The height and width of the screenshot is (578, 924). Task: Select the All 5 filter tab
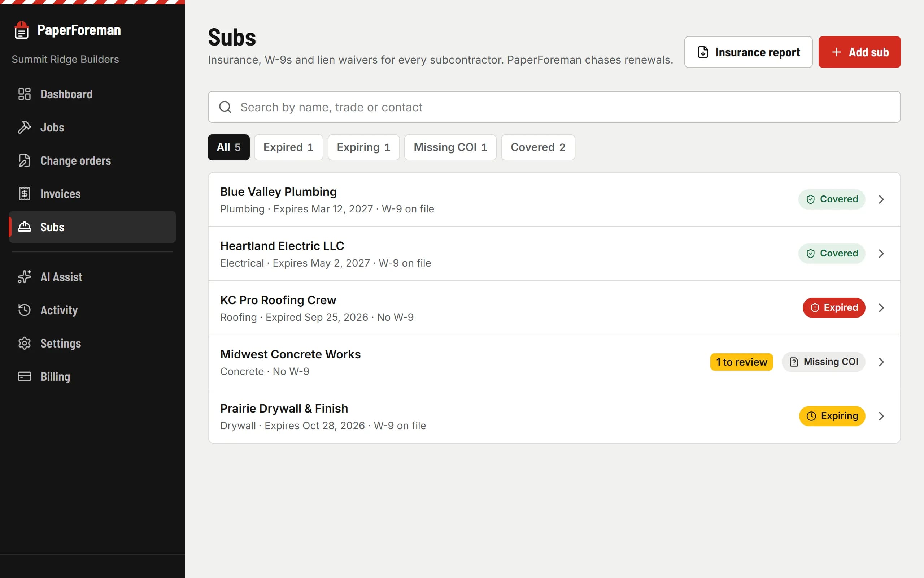229,147
